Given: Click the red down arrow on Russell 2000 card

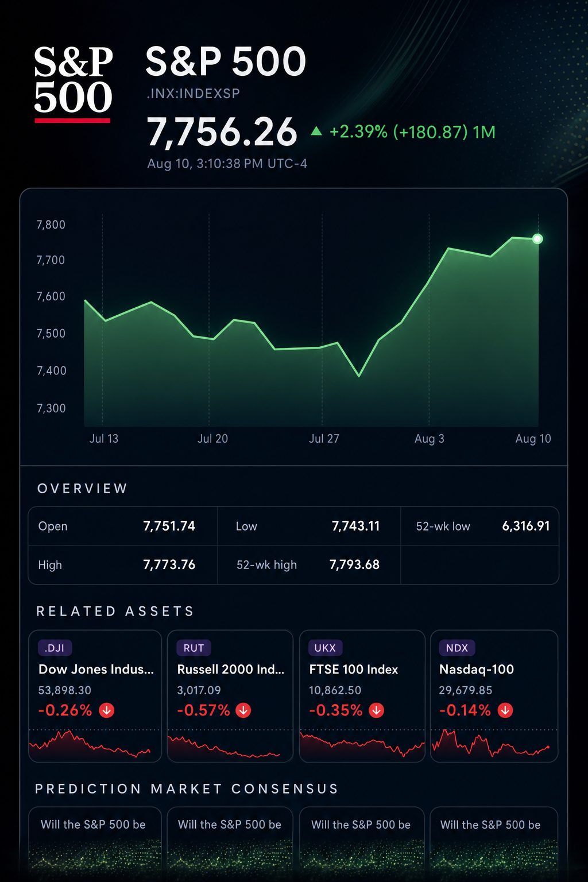Looking at the screenshot, I should 243,710.
